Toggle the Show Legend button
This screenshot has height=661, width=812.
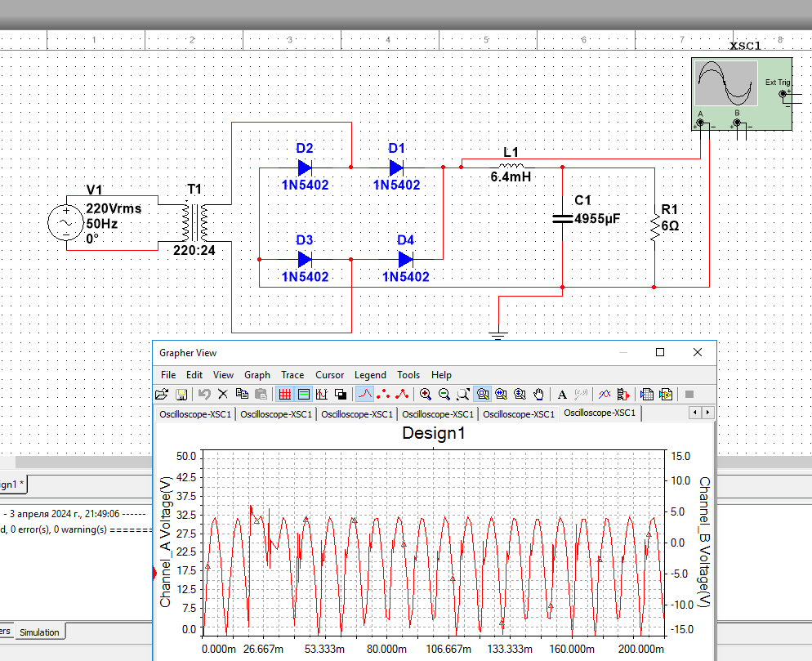point(304,395)
